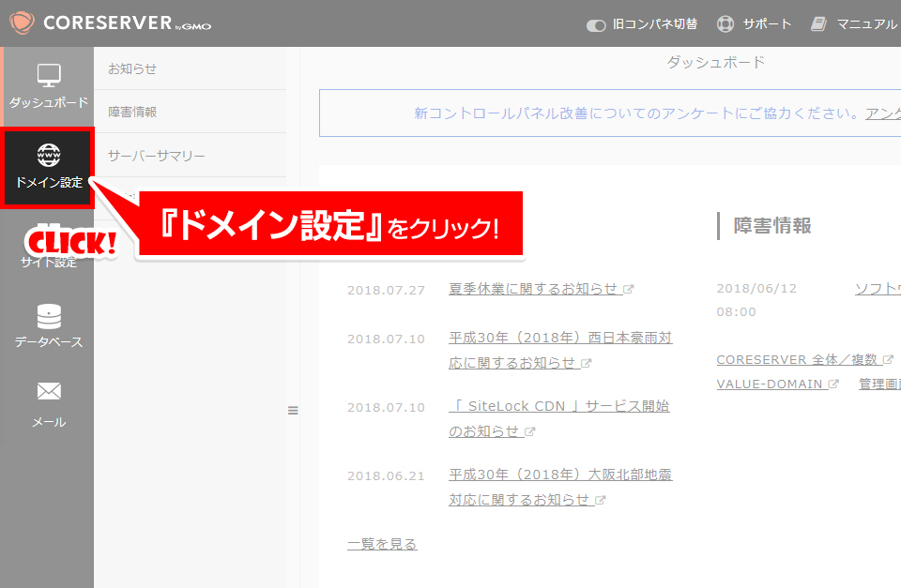Open the 西日本豪雨対応 notice link
901x588 pixels.
(x=560, y=339)
